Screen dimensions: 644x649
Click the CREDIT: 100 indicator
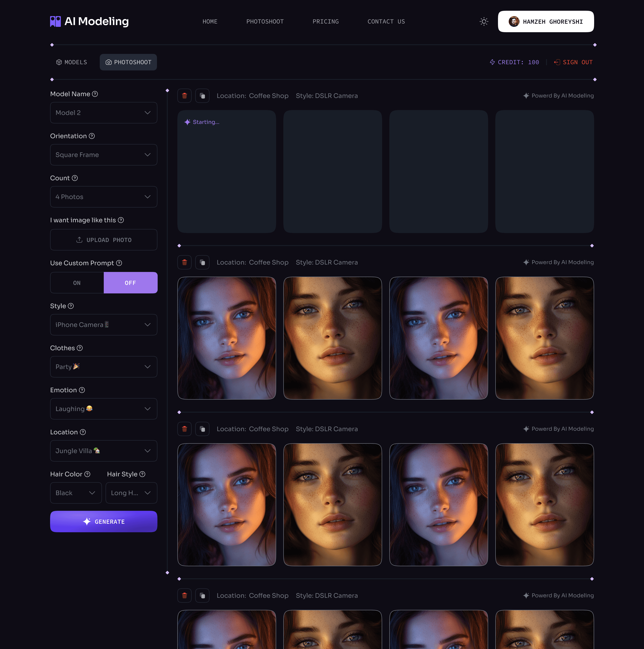point(514,62)
